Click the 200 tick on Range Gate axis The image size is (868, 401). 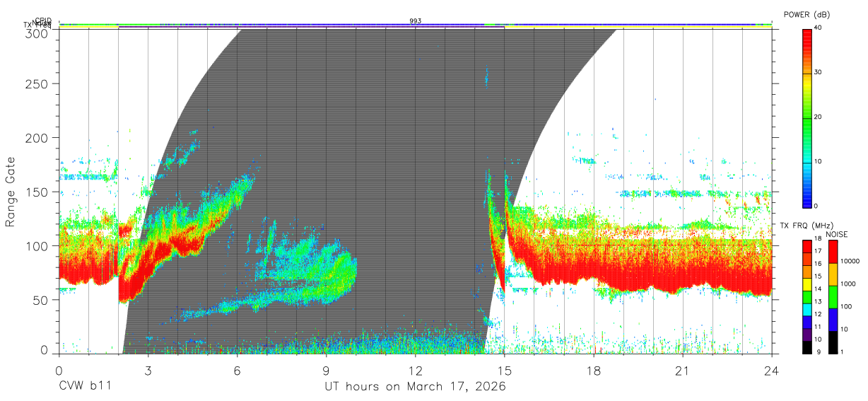(37, 137)
